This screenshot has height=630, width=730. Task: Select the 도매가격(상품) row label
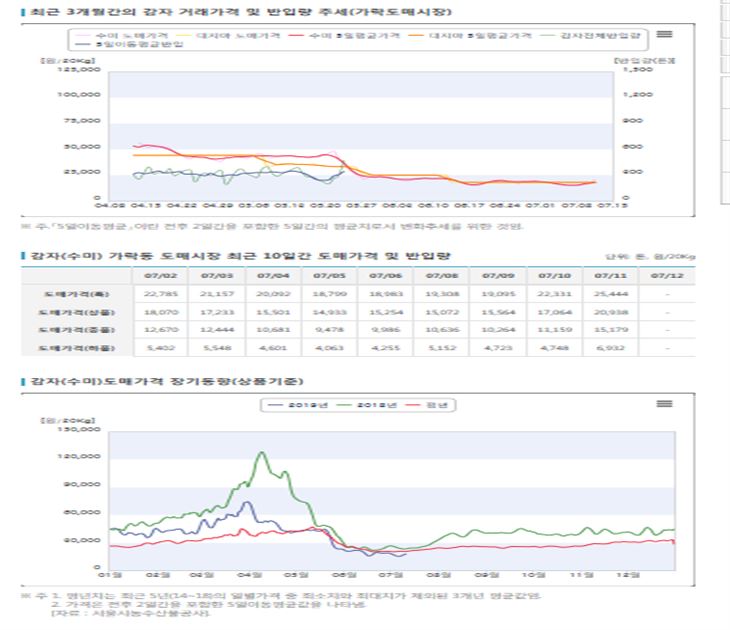[77, 312]
